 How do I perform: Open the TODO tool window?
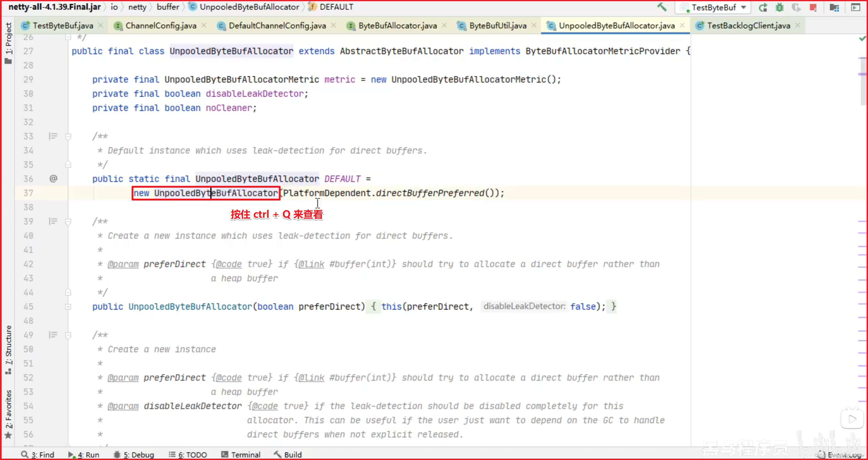[188, 454]
